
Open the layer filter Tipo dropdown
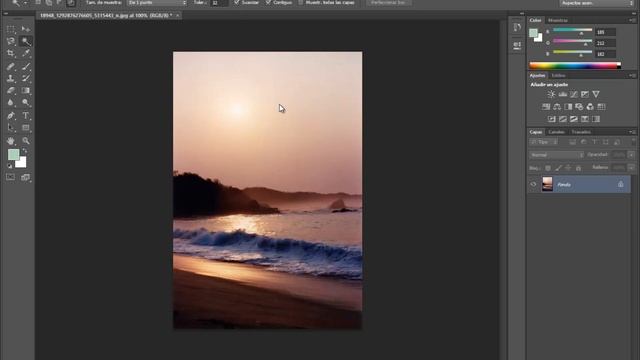tap(544, 142)
